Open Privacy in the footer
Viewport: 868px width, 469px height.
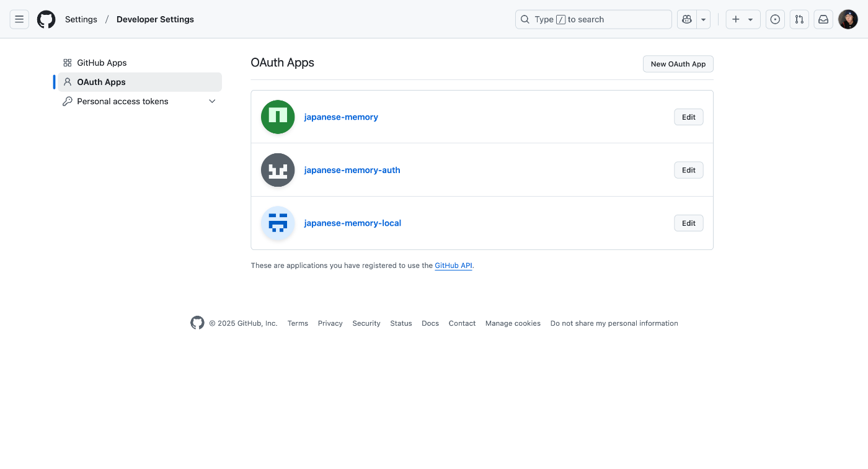tap(330, 323)
